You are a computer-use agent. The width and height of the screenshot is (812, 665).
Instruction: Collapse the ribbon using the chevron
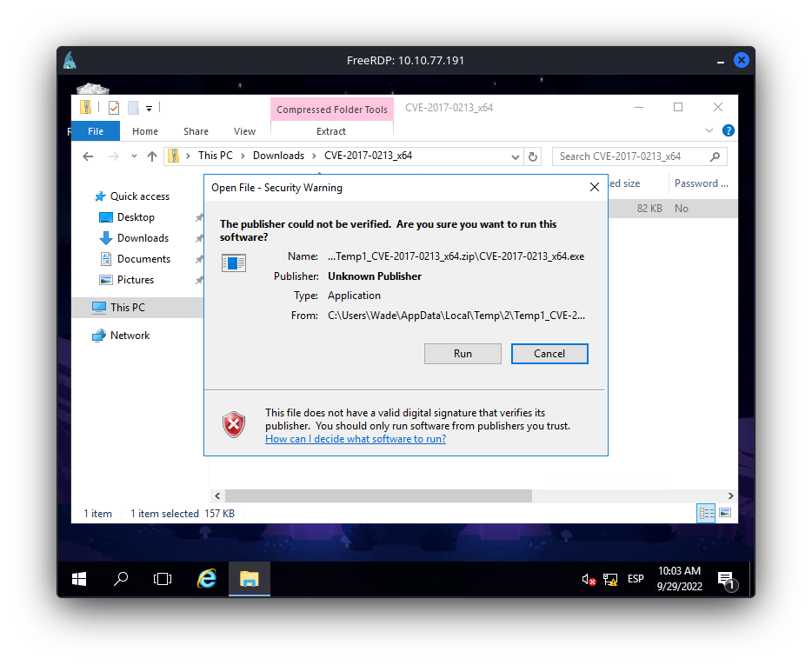[x=709, y=130]
